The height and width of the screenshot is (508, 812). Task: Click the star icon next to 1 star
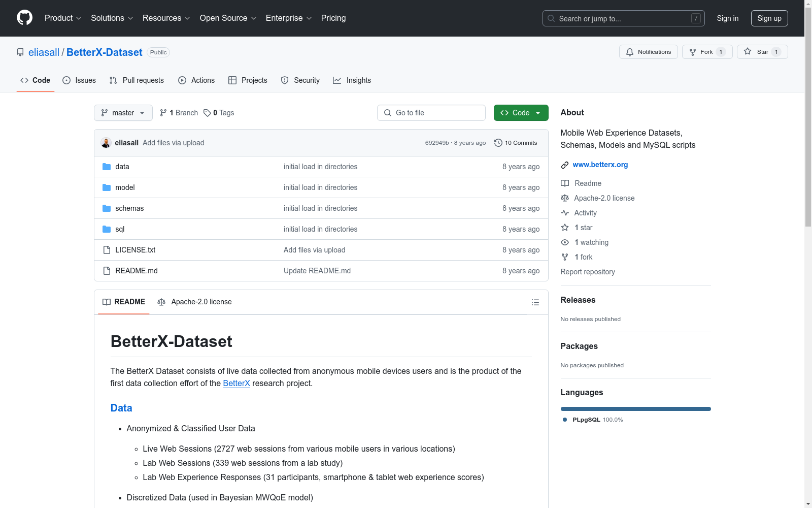point(565,228)
